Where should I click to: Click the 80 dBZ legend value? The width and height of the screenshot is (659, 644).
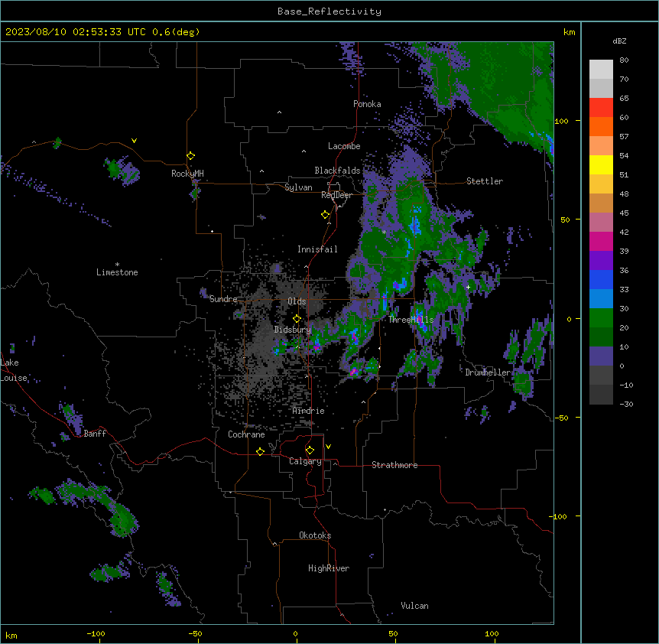(x=624, y=60)
